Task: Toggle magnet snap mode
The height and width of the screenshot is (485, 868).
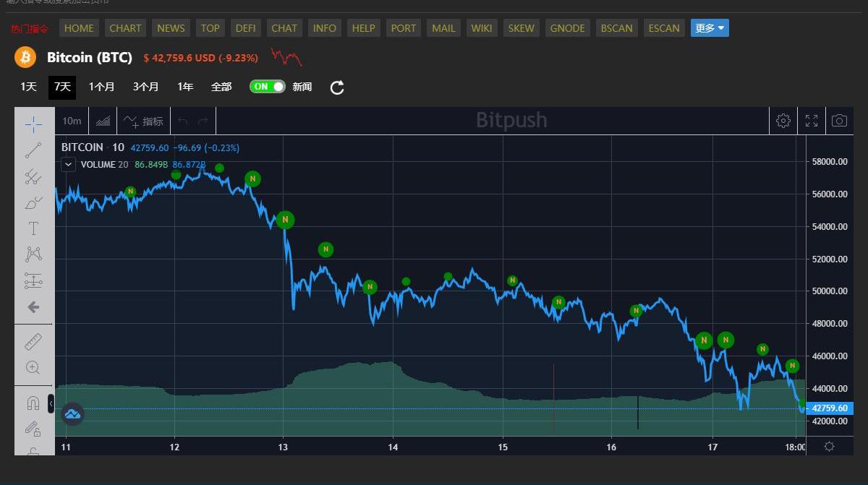Action: (x=33, y=403)
